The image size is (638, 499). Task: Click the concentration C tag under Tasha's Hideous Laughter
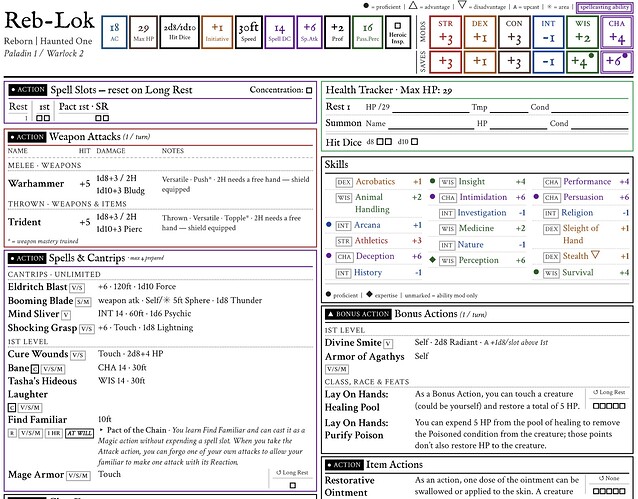click(x=12, y=407)
